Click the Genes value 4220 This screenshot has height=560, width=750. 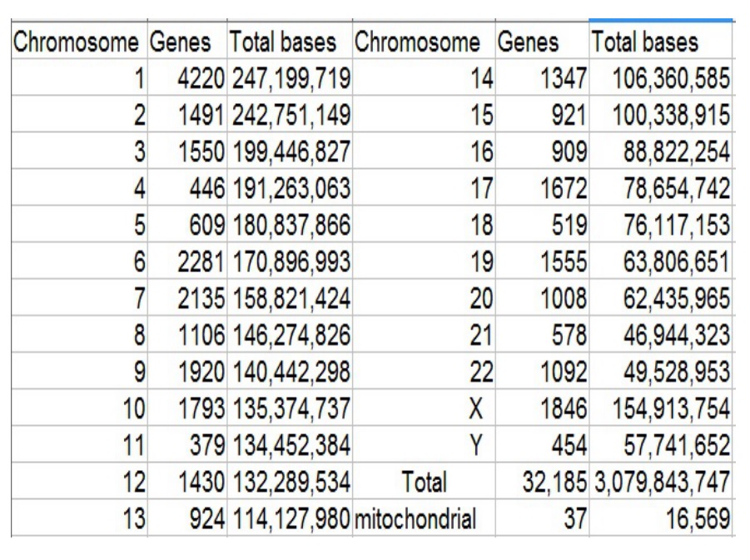[202, 81]
